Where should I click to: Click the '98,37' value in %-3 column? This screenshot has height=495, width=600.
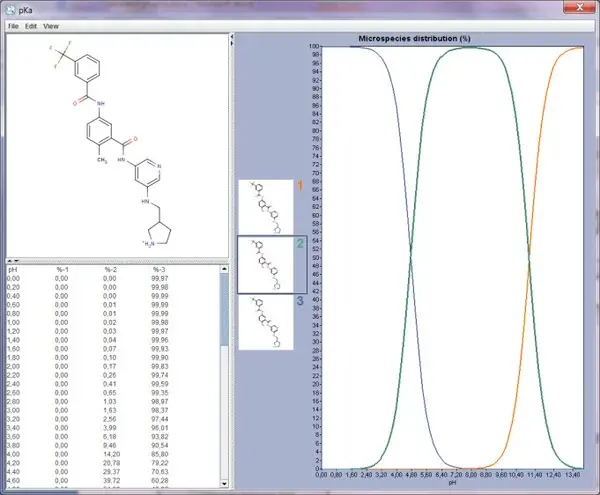pyautogui.click(x=160, y=410)
